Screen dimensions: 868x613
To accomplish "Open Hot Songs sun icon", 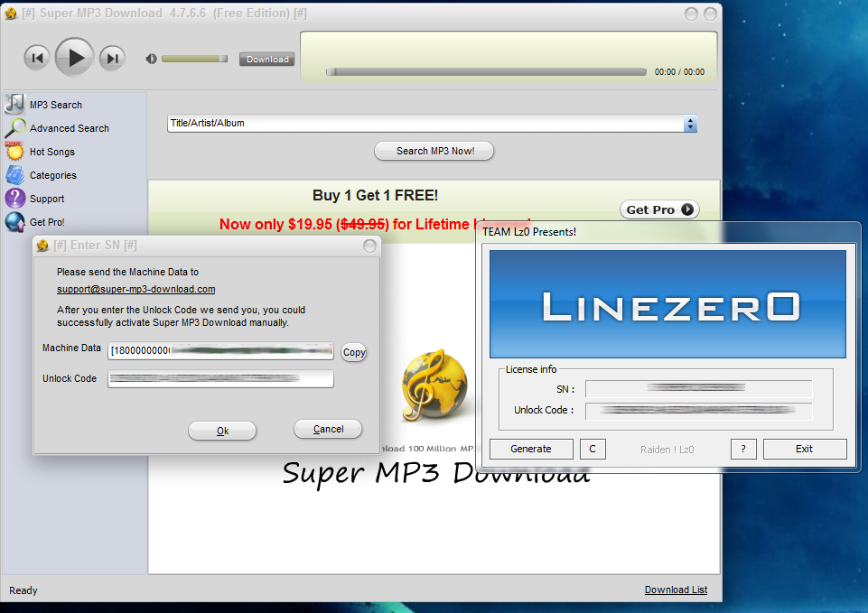I will click(x=15, y=151).
